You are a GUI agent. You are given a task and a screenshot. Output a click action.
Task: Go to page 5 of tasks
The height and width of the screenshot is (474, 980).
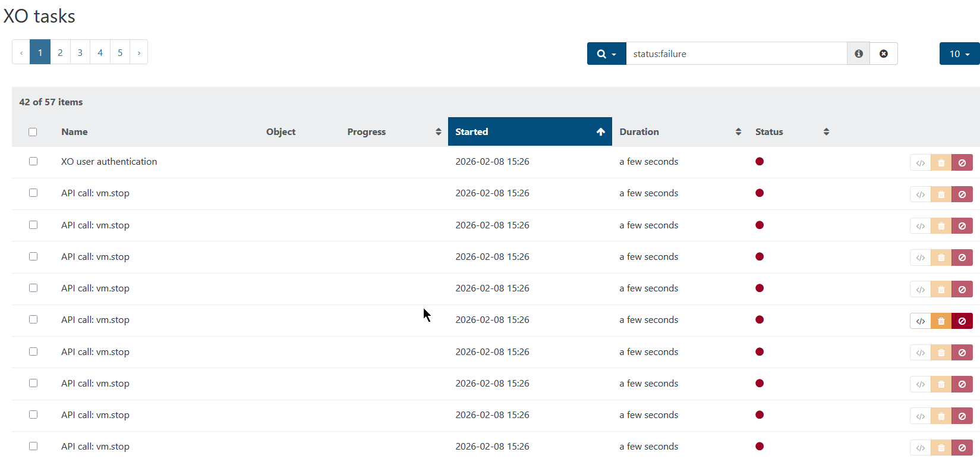pyautogui.click(x=120, y=52)
